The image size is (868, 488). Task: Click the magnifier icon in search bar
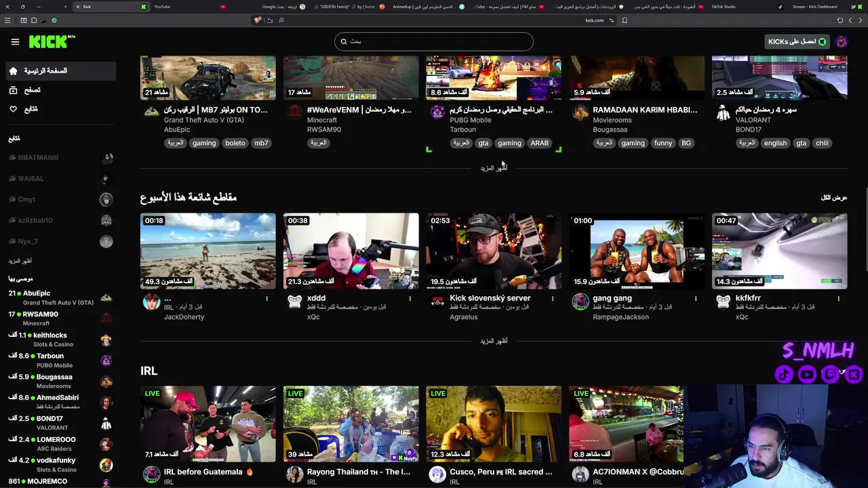(344, 41)
